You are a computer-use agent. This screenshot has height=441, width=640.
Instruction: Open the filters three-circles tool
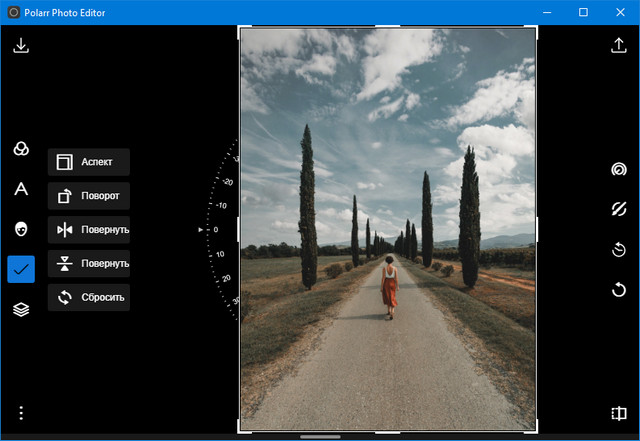[x=21, y=149]
